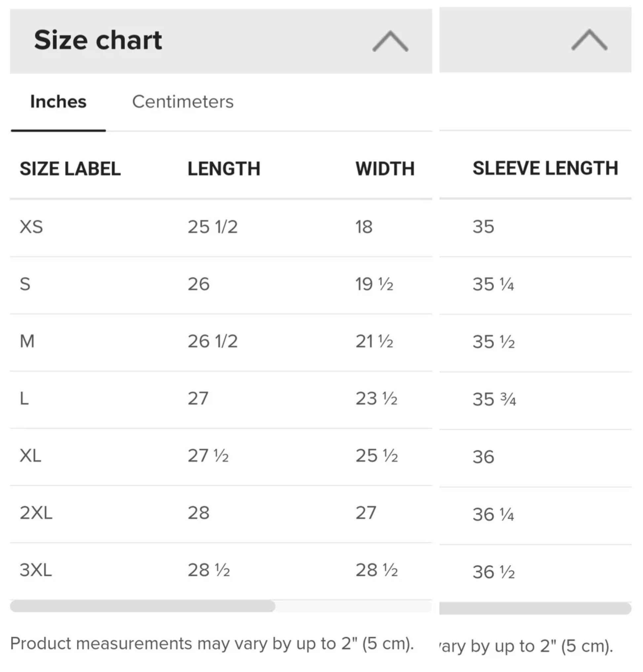Click the M length value 26 1/2
This screenshot has height=672, width=643.
[x=212, y=341]
